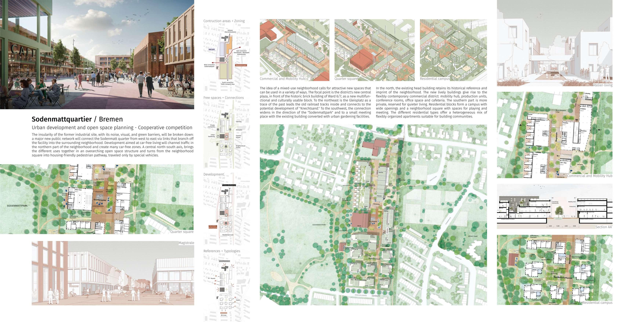
Task: Click the 'Opening' label
Action: [239, 122]
